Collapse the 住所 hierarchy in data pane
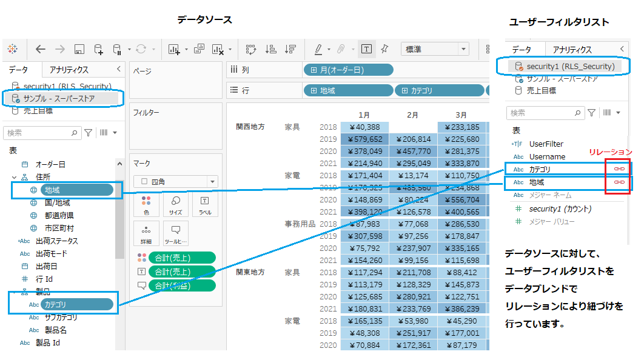This screenshot has height=360, width=644. coord(13,177)
